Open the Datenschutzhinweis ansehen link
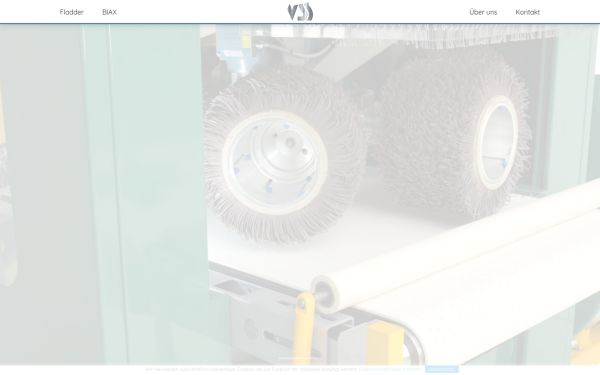600x375 pixels. 390,369
